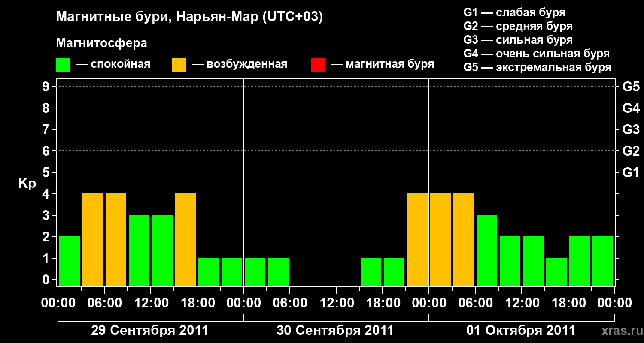Click the 'G1 — слабая буря' description
This screenshot has width=644, height=343.
[514, 12]
